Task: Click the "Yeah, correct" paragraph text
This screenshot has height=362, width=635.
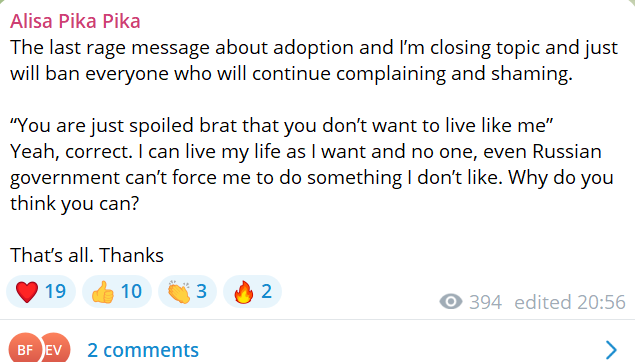Action: [312, 177]
